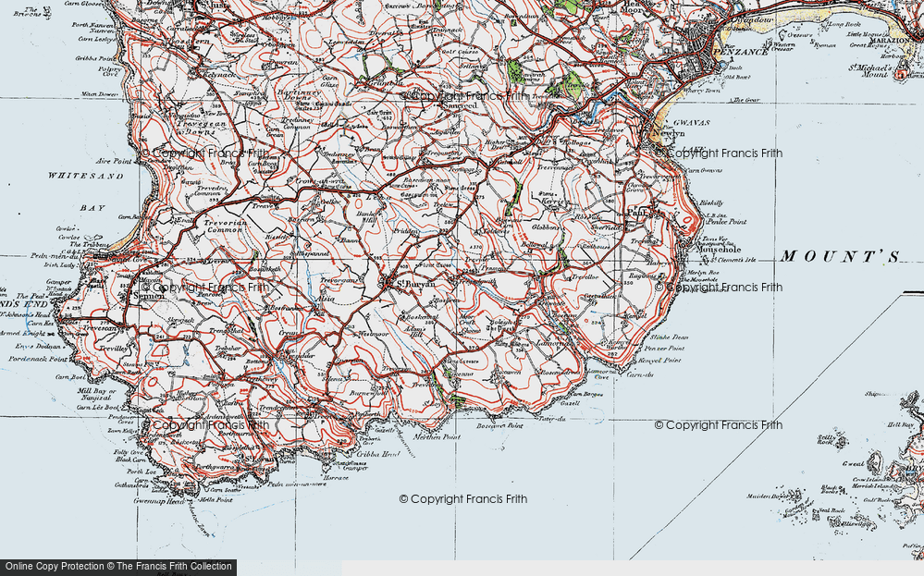The image size is (924, 576).
Task: Select the Carn-du label
Action: point(640,374)
